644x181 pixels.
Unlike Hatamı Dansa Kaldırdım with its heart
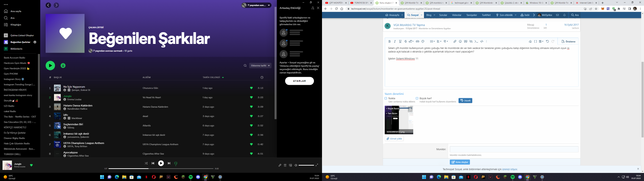click(x=251, y=107)
